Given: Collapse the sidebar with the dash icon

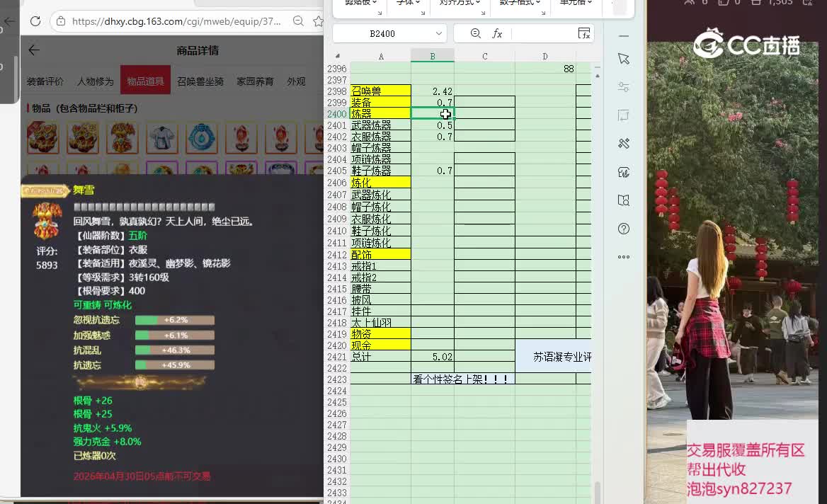Looking at the screenshot, I should [x=624, y=36].
